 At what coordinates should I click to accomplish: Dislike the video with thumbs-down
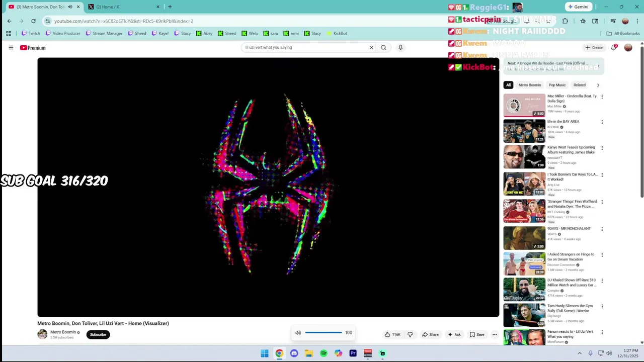tap(410, 334)
